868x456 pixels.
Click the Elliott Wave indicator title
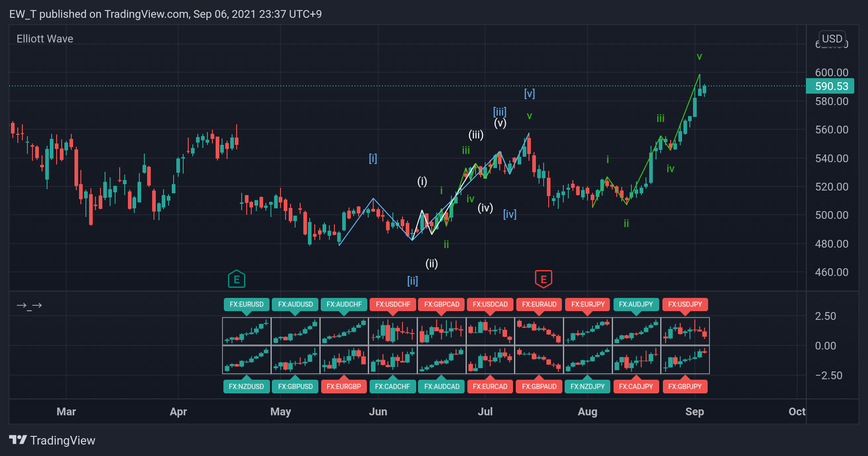45,39
